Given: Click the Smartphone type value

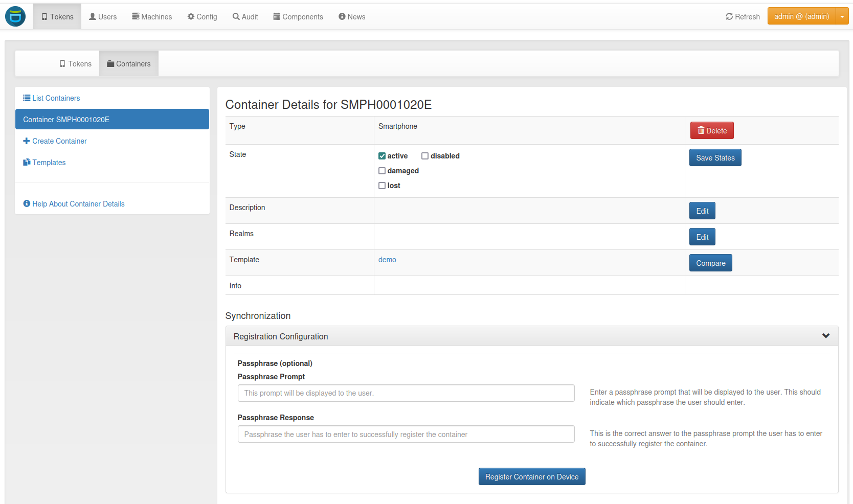Looking at the screenshot, I should tap(398, 126).
